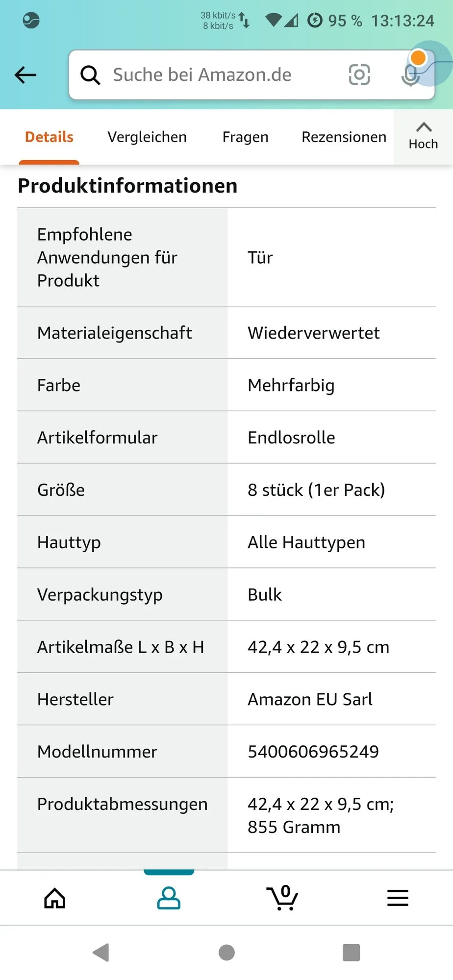Tap the back arrow beside search bar
The image size is (453, 980).
25,75
